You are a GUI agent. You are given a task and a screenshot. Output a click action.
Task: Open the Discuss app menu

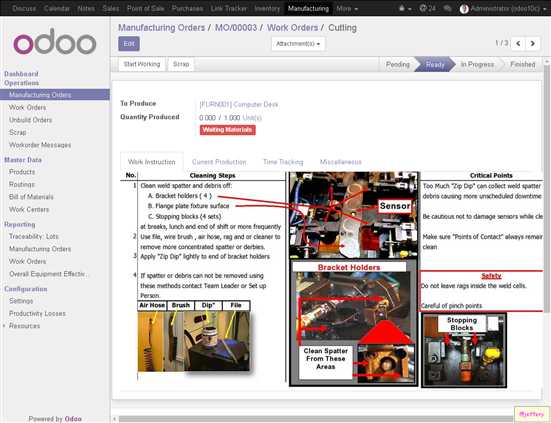(24, 8)
